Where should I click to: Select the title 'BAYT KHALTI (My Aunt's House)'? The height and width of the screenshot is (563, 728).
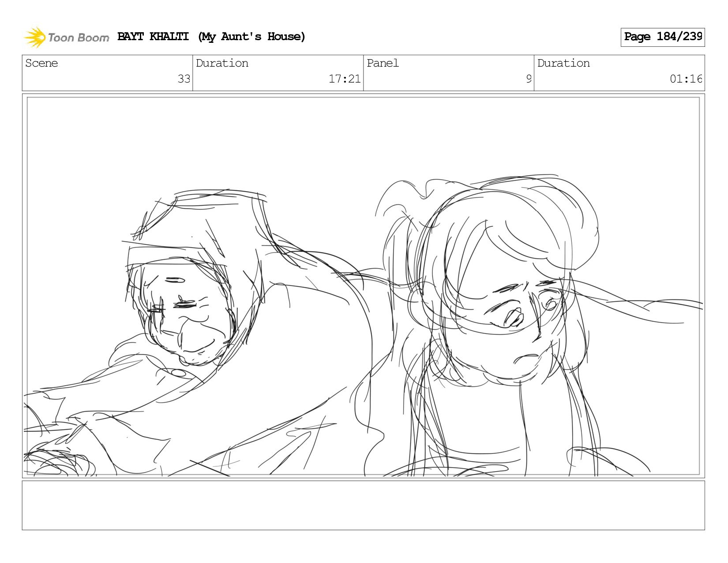pyautogui.click(x=211, y=37)
